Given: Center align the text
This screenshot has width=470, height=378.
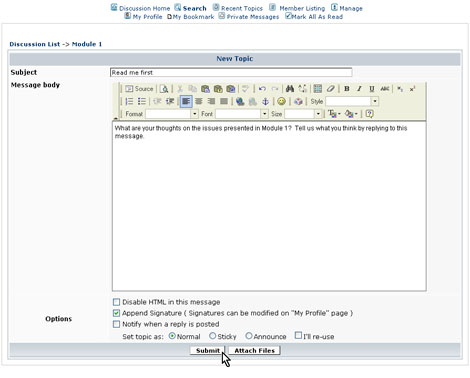Looking at the screenshot, I should (199, 101).
